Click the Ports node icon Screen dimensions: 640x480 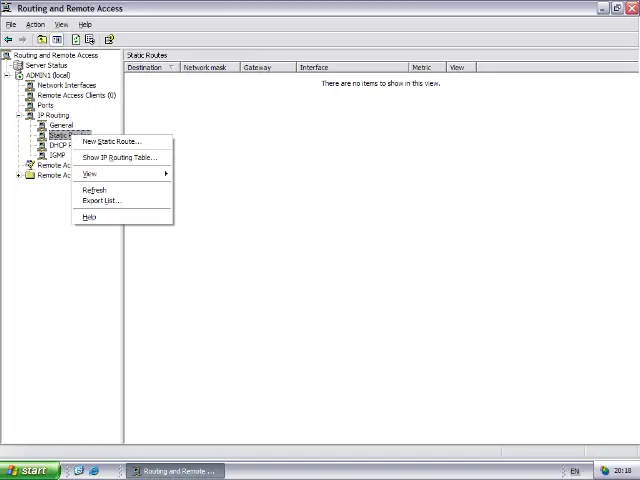click(30, 105)
